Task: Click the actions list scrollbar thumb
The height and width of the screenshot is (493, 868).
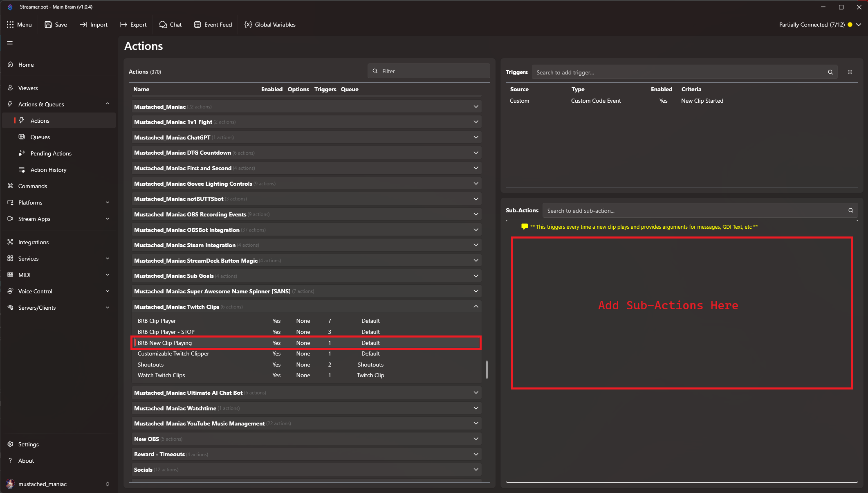Action: (487, 369)
